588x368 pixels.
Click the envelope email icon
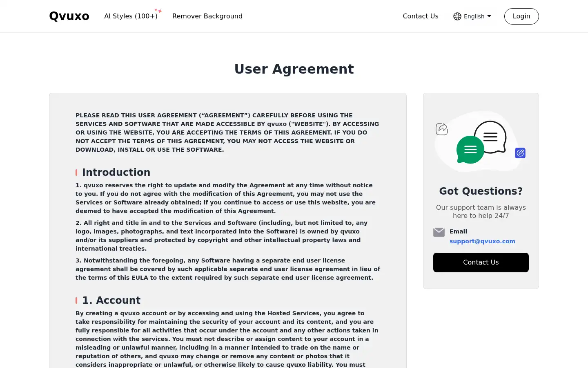tap(439, 232)
